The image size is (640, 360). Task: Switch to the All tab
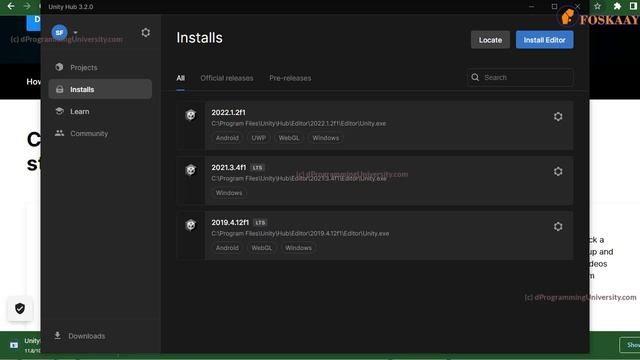pos(180,78)
